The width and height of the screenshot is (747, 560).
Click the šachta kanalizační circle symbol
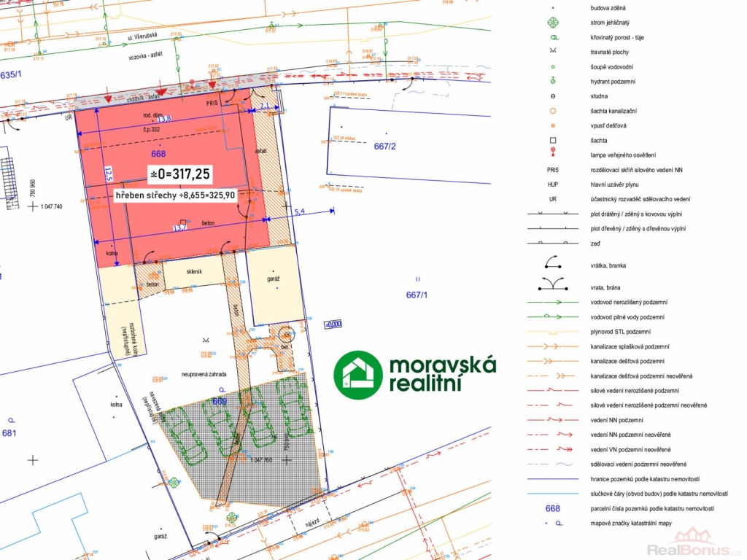(553, 111)
